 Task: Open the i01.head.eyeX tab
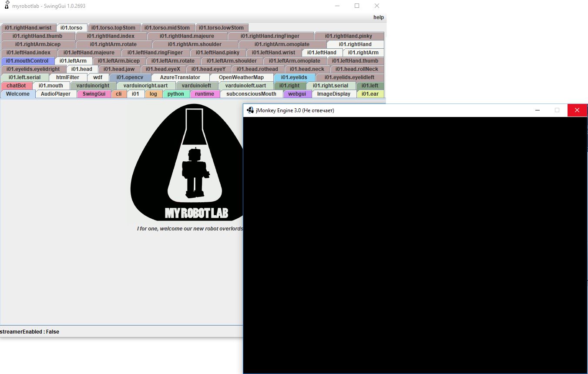(x=163, y=69)
